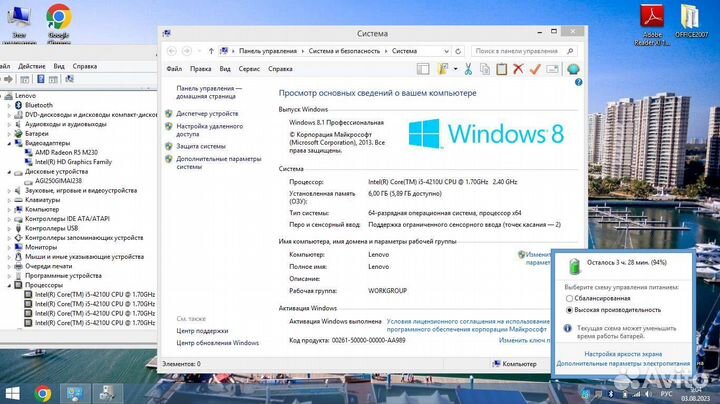Viewport: 720px width, 404px height.
Task: Click the Paste clipboard icon in System toolbar
Action: click(501, 69)
